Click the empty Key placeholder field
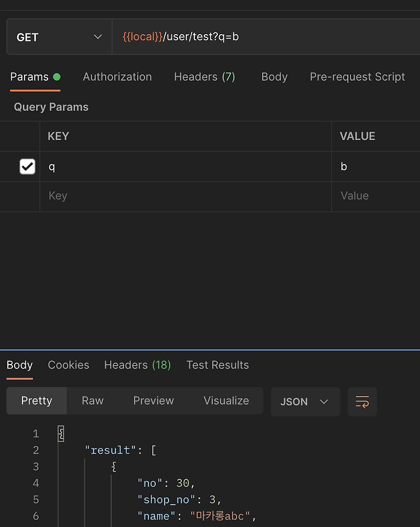This screenshot has height=527, width=420. click(185, 196)
